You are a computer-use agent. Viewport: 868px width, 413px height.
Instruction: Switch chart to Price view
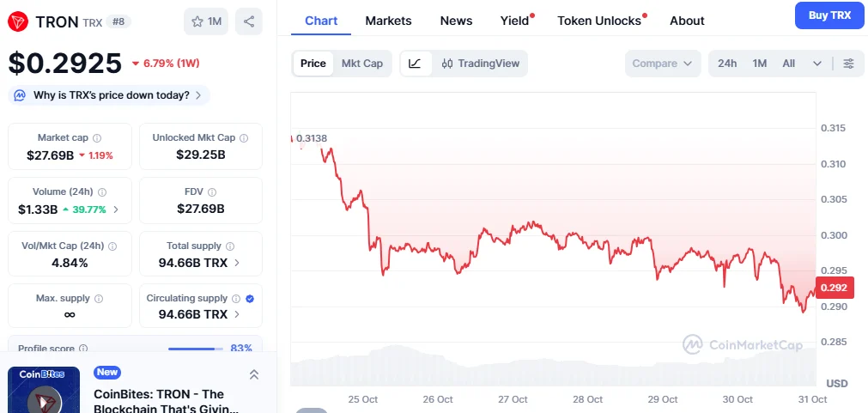point(313,64)
